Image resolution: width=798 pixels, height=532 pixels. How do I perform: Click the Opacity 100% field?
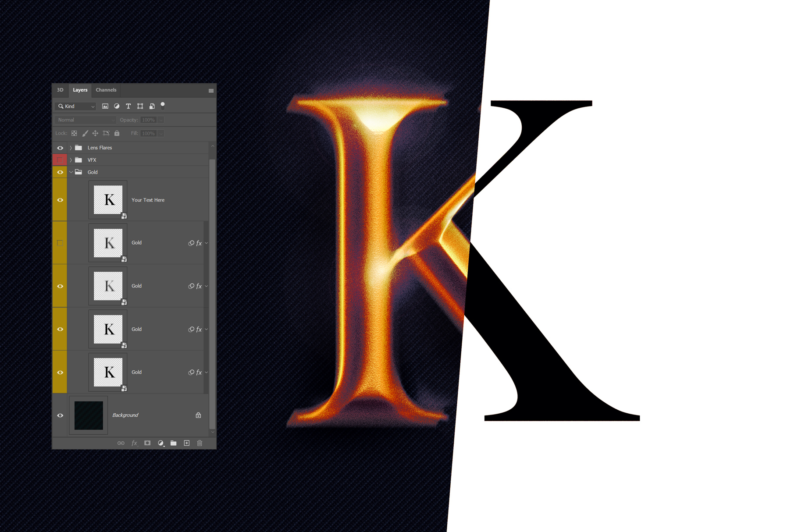point(149,120)
